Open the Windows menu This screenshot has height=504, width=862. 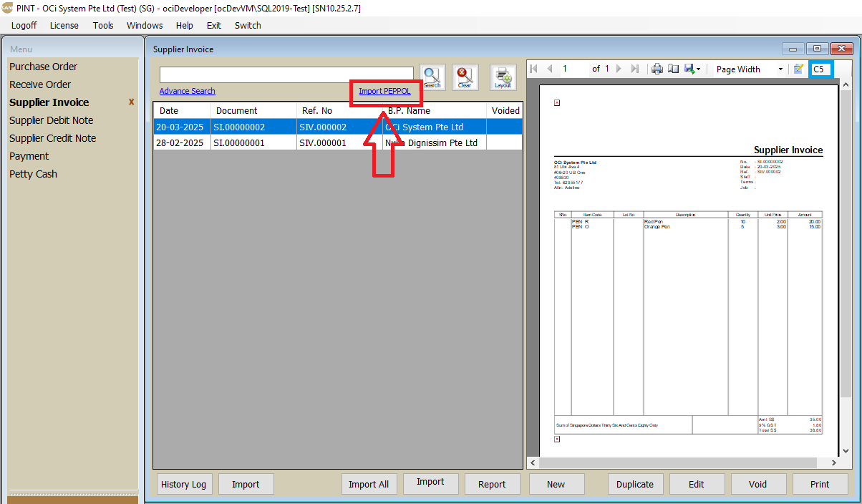click(145, 25)
